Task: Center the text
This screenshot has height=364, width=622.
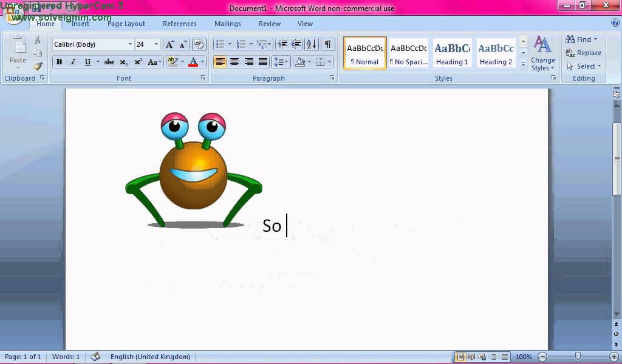Action: pyautogui.click(x=234, y=62)
